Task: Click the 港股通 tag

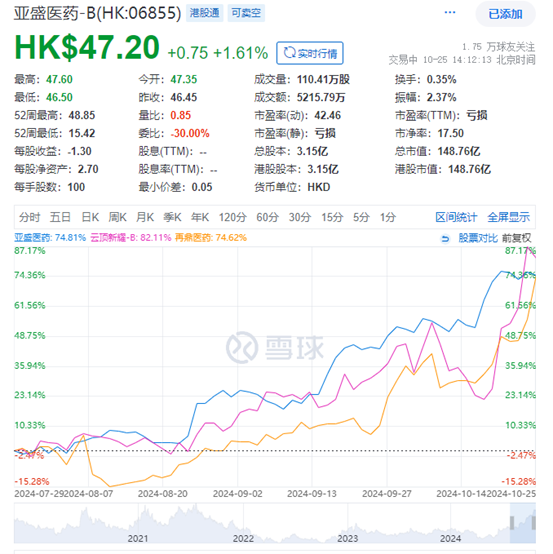Action: point(205,13)
